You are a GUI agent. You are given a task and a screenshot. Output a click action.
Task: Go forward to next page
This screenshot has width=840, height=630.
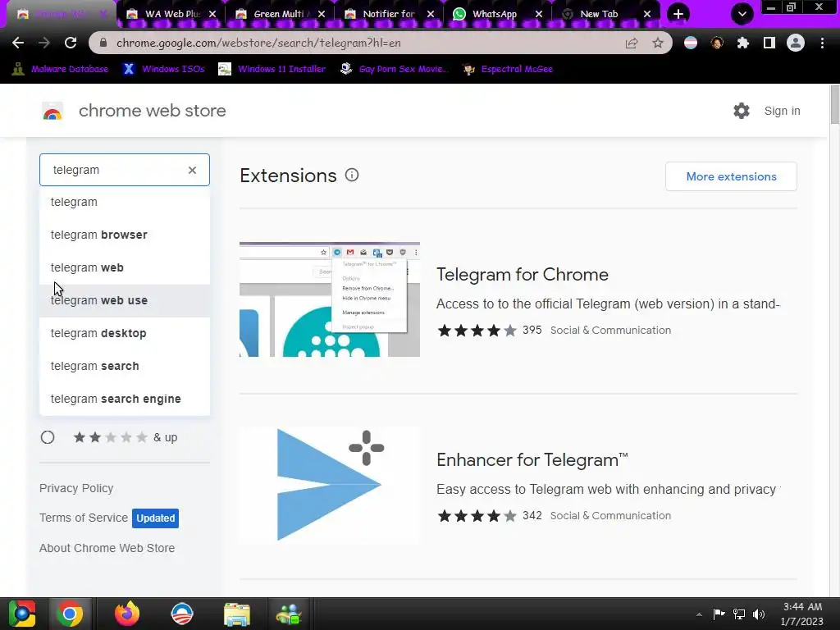pos(44,43)
